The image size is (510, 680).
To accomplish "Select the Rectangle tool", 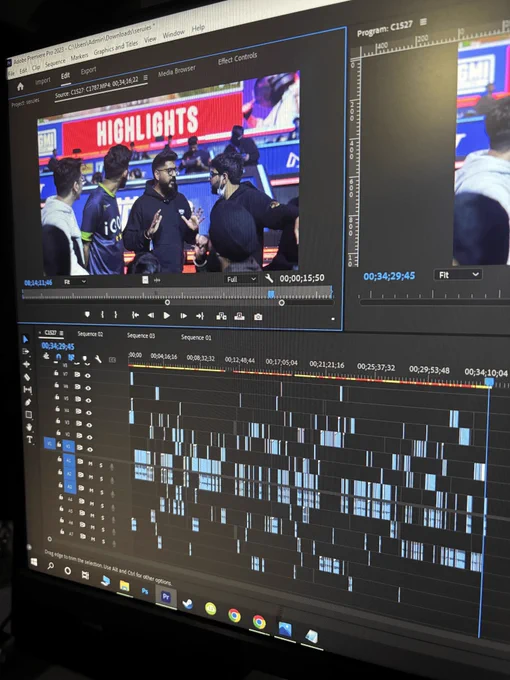I will 29,415.
